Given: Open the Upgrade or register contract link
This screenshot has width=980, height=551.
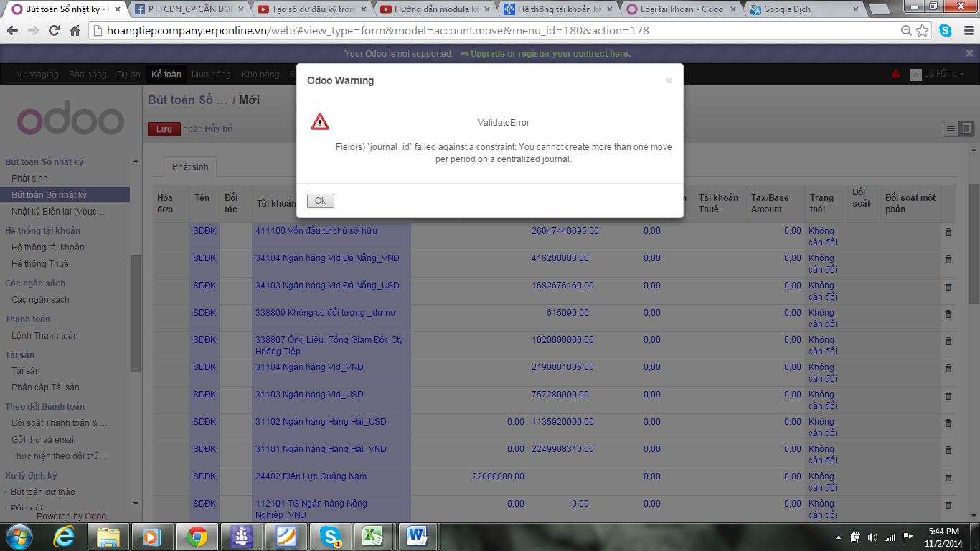Looking at the screenshot, I should pos(546,54).
